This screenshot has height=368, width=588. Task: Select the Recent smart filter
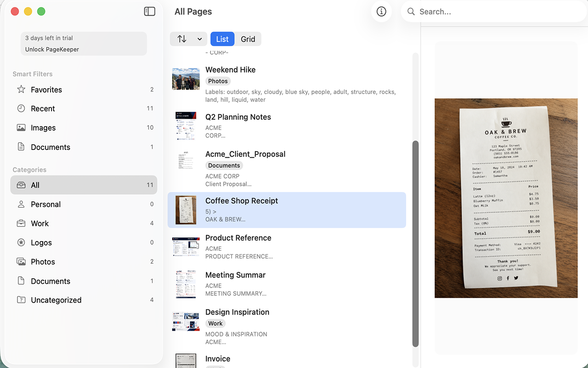click(x=84, y=109)
